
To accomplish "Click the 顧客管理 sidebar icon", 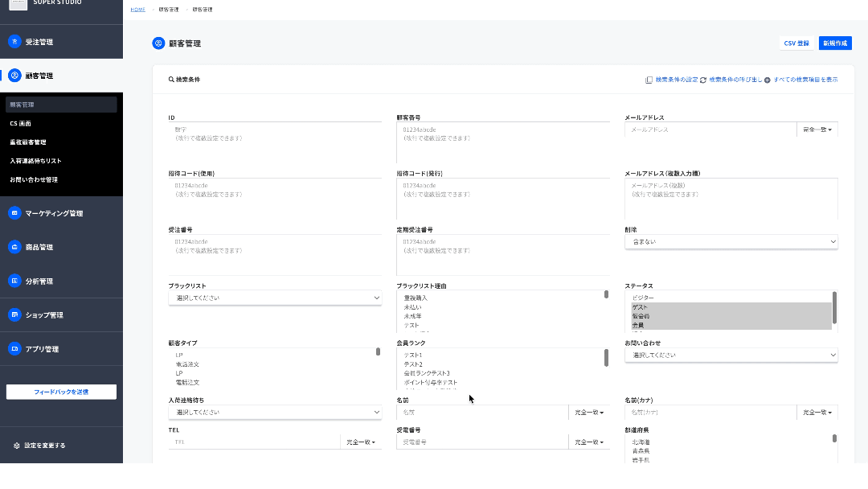I will [x=15, y=76].
